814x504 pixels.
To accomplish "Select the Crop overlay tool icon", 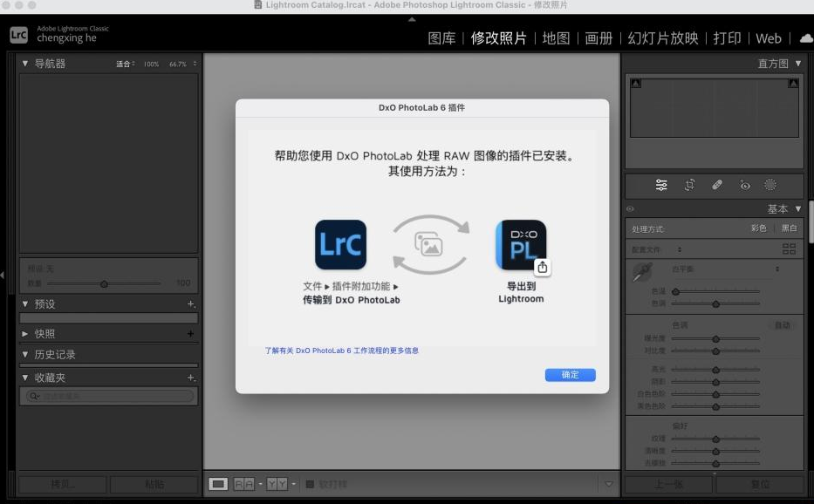I will coord(689,185).
